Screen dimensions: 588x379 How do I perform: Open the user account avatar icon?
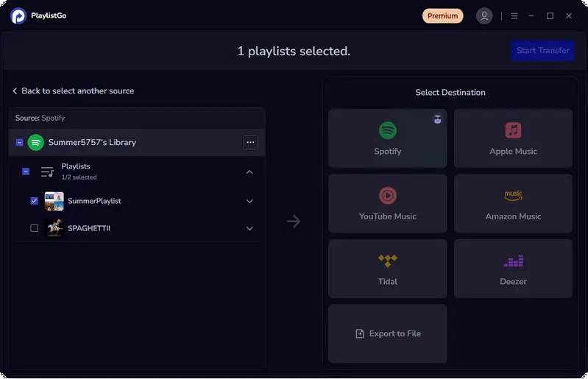484,15
